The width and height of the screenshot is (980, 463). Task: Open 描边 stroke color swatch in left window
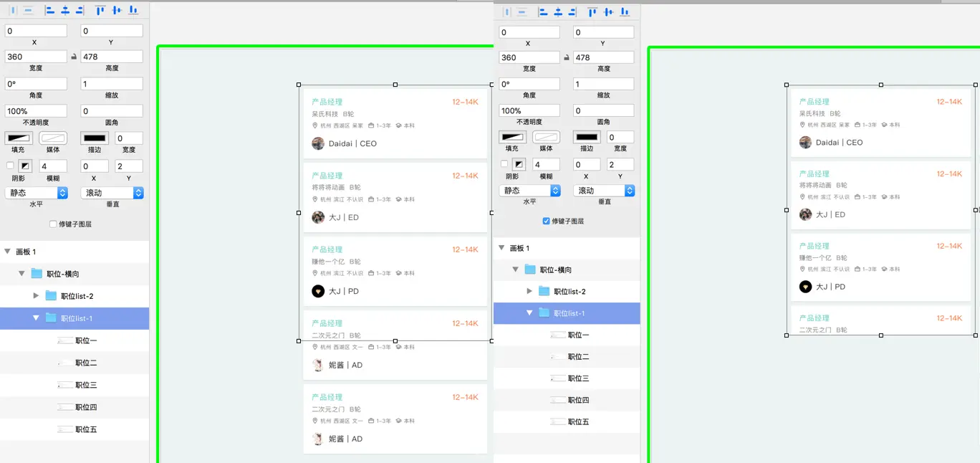(x=95, y=138)
